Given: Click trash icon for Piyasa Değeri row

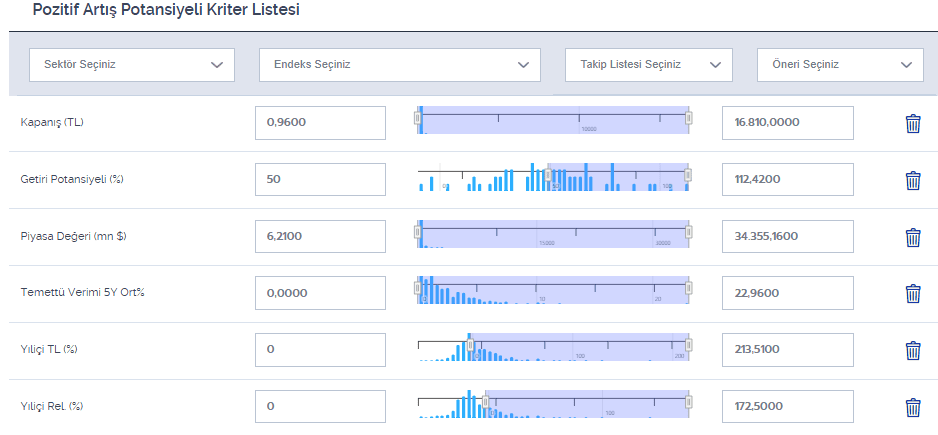Looking at the screenshot, I should coord(912,238).
